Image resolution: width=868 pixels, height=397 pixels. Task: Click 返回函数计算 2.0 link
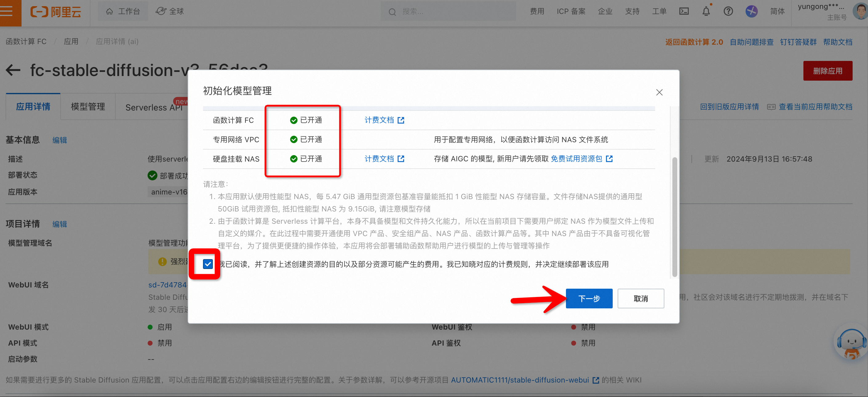pyautogui.click(x=694, y=42)
